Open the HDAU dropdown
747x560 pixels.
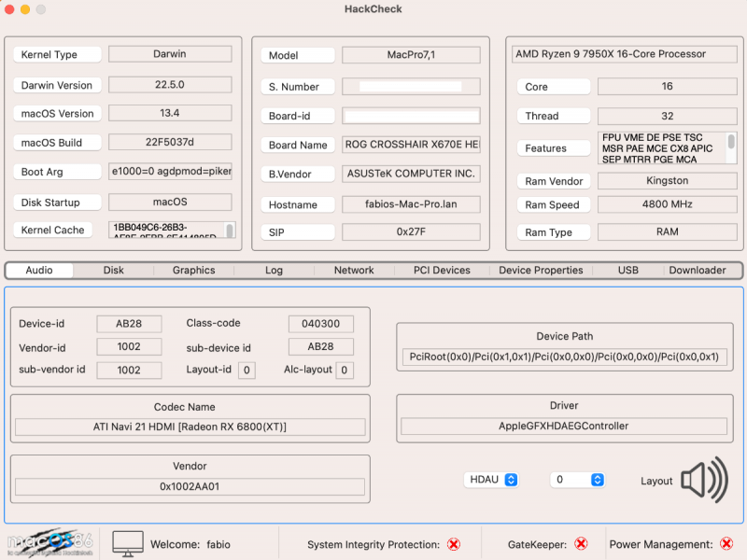click(491, 479)
